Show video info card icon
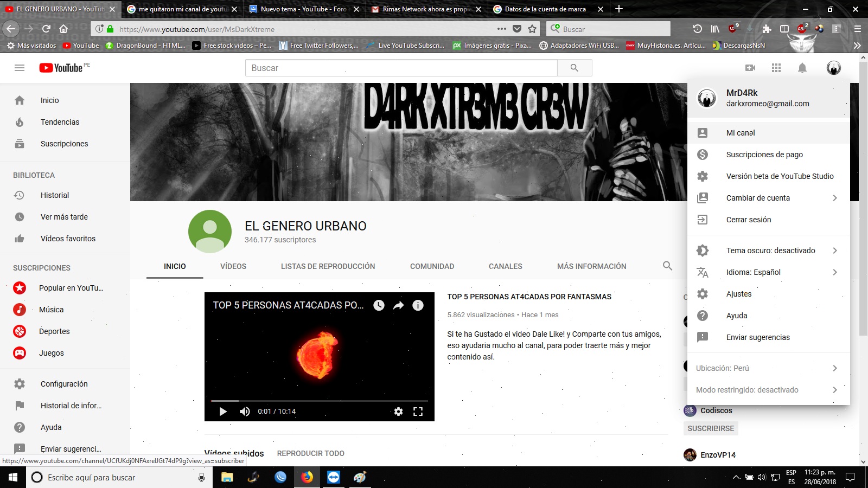 [418, 305]
